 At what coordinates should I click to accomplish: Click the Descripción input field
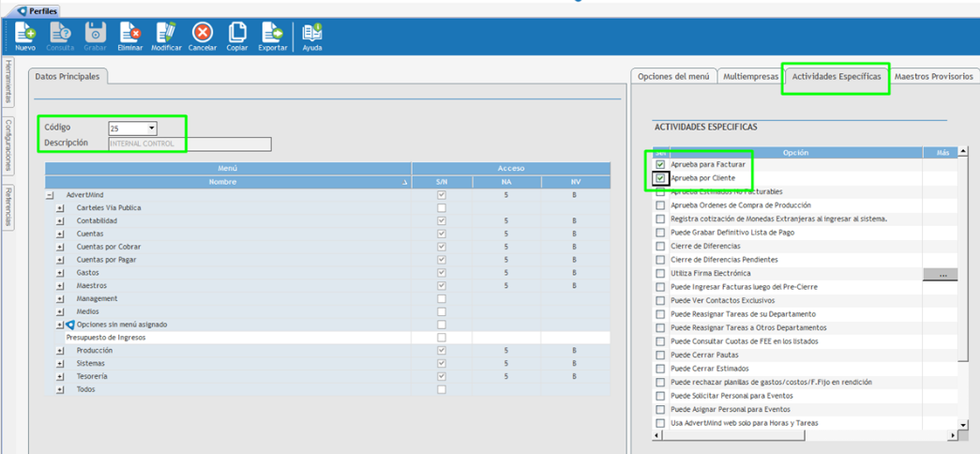point(189,144)
